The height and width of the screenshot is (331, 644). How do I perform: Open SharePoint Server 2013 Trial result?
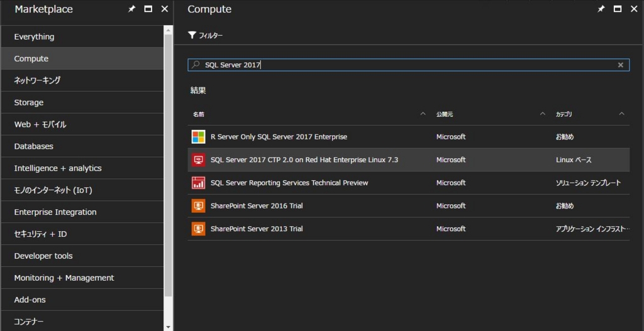pyautogui.click(x=257, y=229)
